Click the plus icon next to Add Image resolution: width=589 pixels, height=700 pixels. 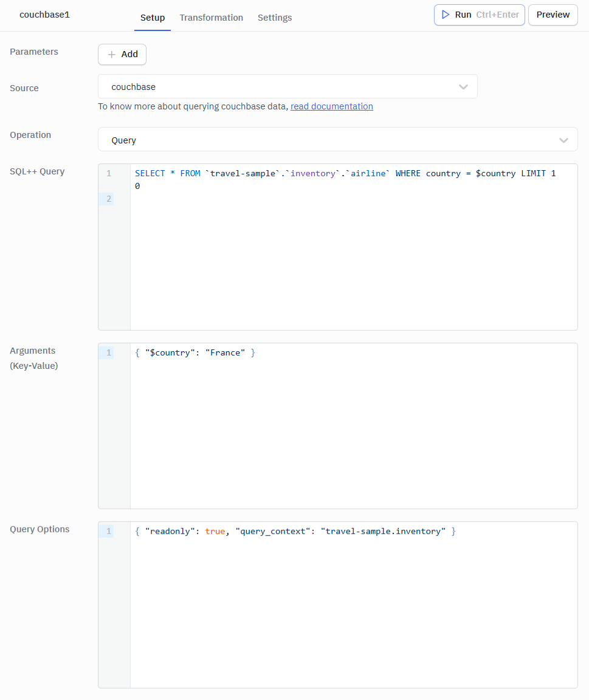tap(111, 54)
